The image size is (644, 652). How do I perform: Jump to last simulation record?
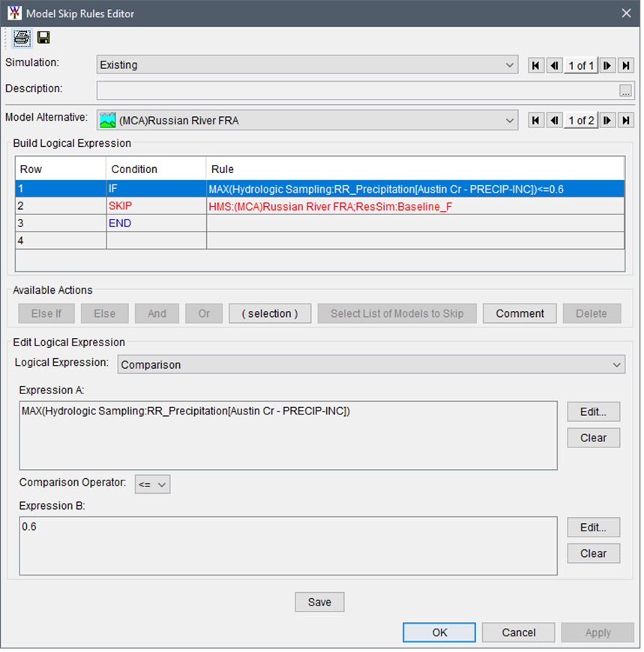(x=626, y=65)
